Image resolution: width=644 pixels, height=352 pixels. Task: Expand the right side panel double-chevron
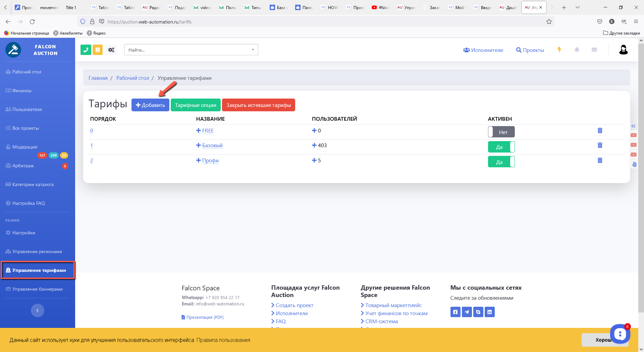[633, 126]
